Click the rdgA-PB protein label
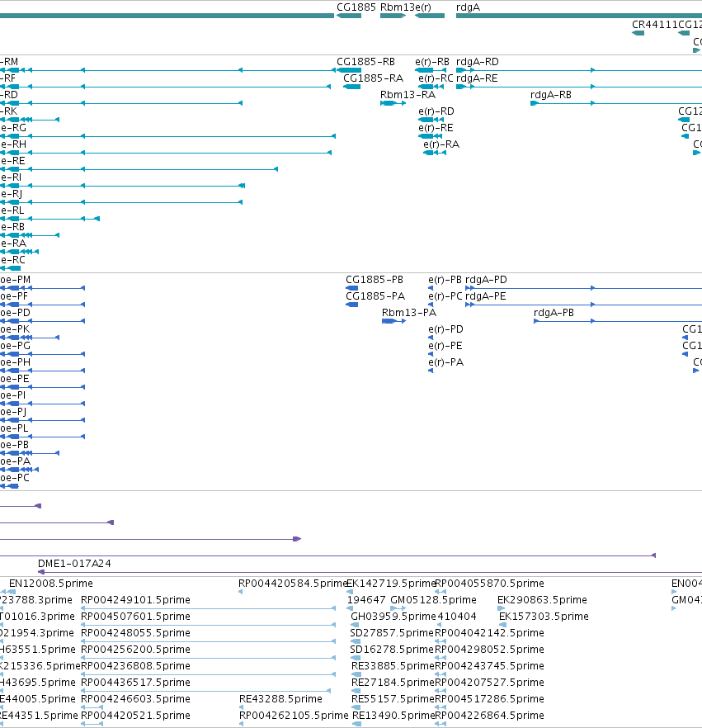This screenshot has height=728, width=702. 554,313
